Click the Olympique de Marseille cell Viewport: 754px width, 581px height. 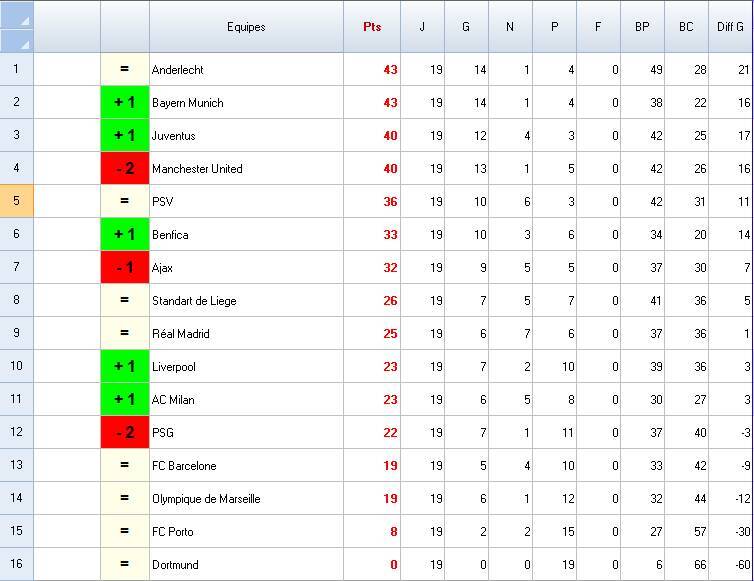(246, 498)
